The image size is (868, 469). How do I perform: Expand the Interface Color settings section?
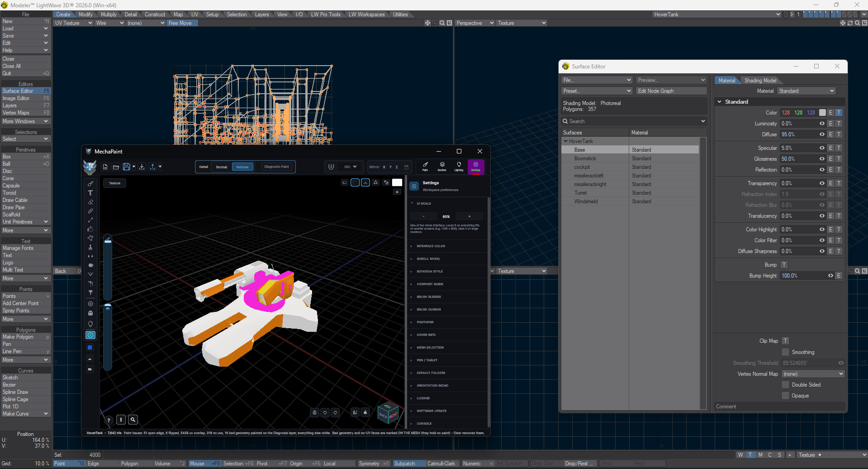point(447,246)
